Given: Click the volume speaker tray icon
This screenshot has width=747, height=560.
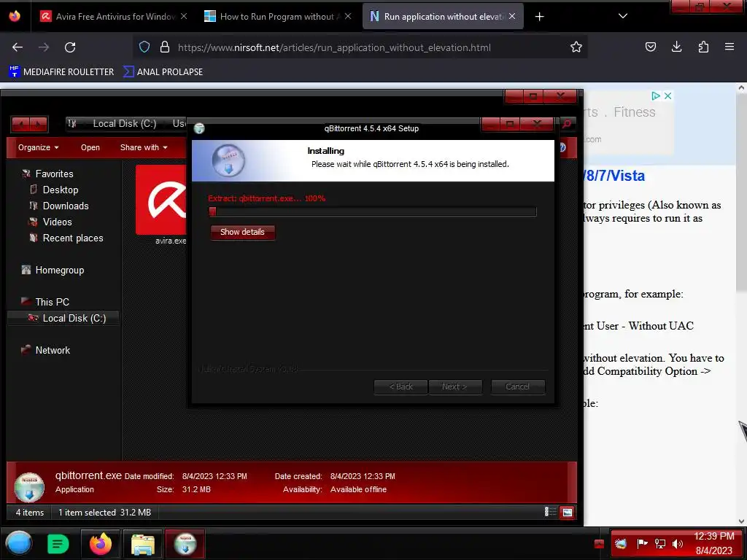Looking at the screenshot, I should tap(677, 544).
